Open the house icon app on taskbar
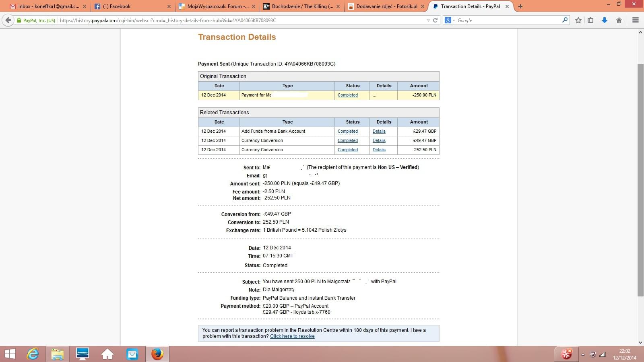This screenshot has height=362, width=644. [107, 354]
